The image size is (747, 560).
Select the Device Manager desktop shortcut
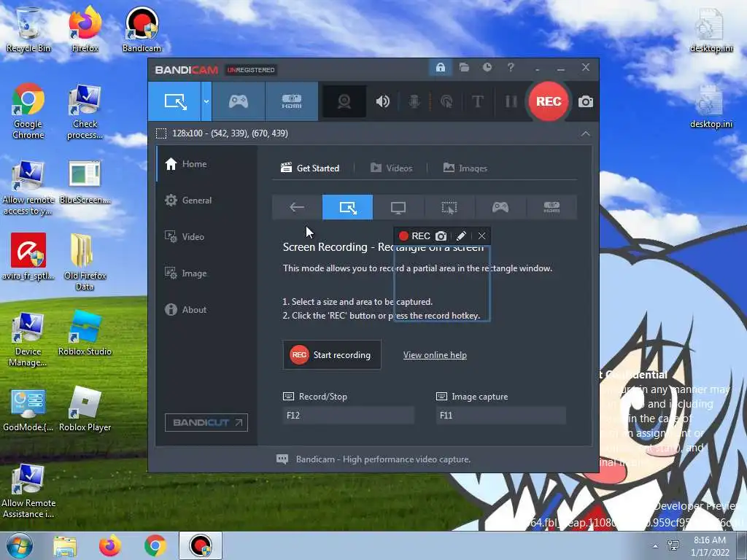point(28,338)
